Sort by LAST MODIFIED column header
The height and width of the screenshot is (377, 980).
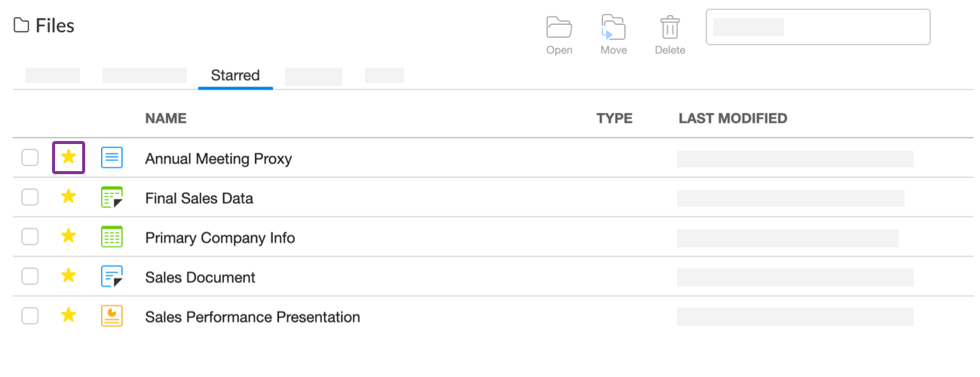(x=733, y=118)
